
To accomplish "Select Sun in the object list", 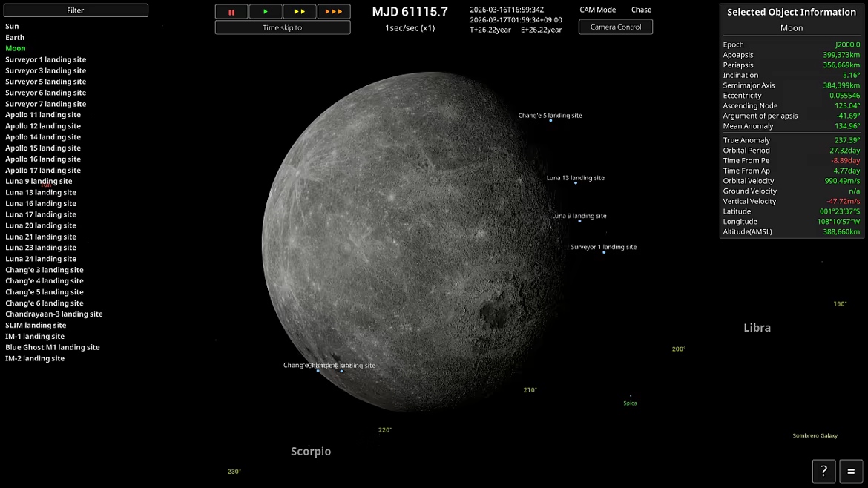I will [12, 26].
